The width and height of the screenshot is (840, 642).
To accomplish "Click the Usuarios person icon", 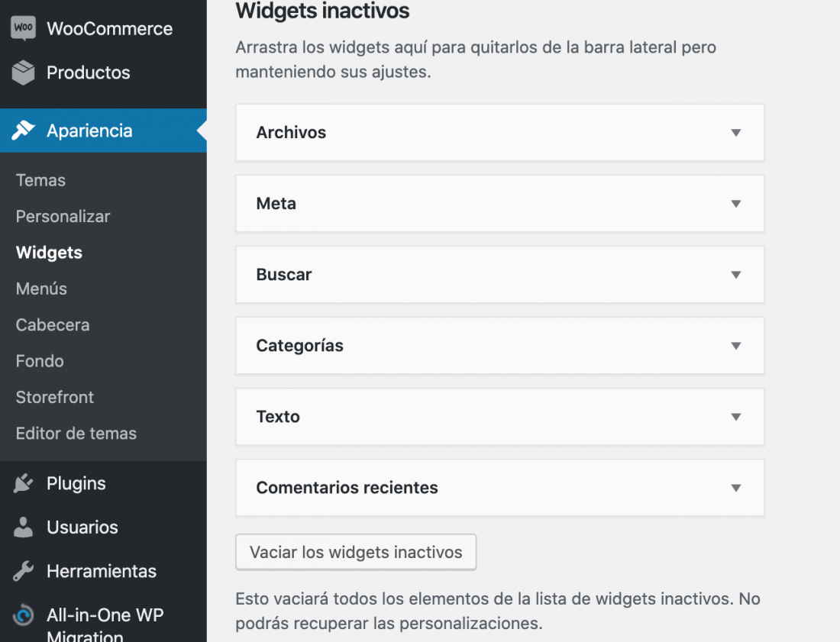I will click(23, 527).
